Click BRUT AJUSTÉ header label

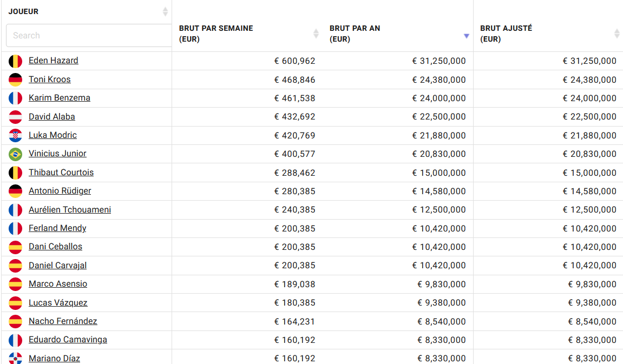[x=506, y=34]
